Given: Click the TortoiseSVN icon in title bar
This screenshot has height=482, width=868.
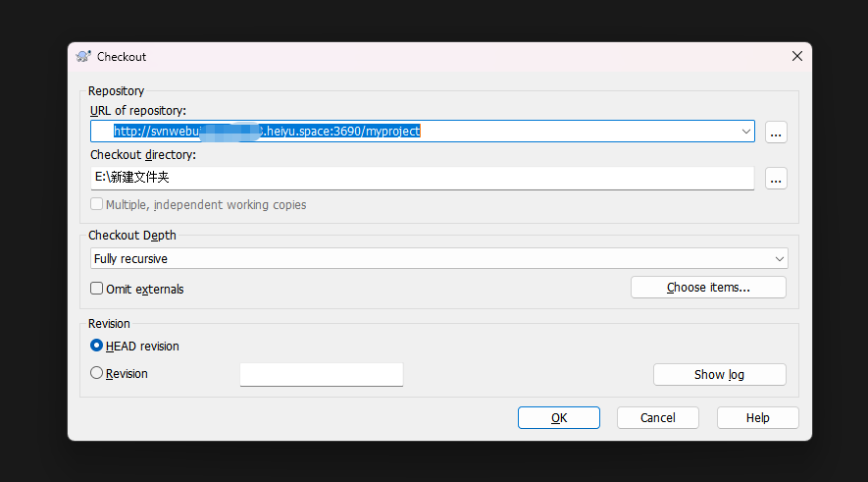Looking at the screenshot, I should (x=83, y=57).
